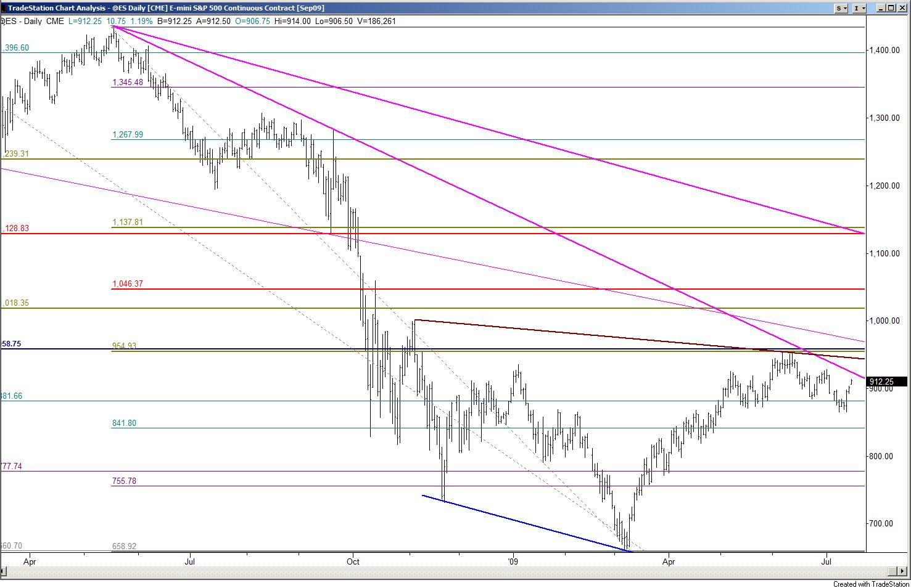Click the 1,000.00 price axis label
Image resolution: width=911 pixels, height=588 pixels.
[883, 321]
